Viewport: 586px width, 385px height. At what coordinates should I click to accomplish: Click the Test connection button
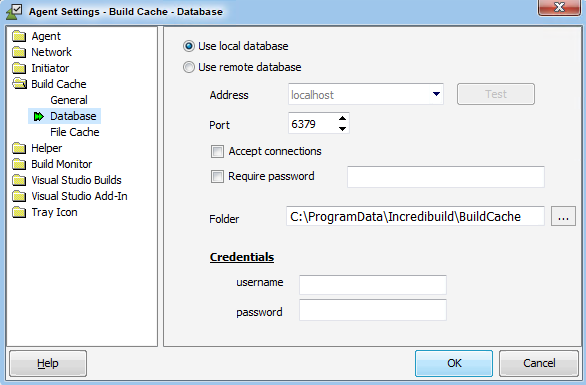(x=496, y=94)
